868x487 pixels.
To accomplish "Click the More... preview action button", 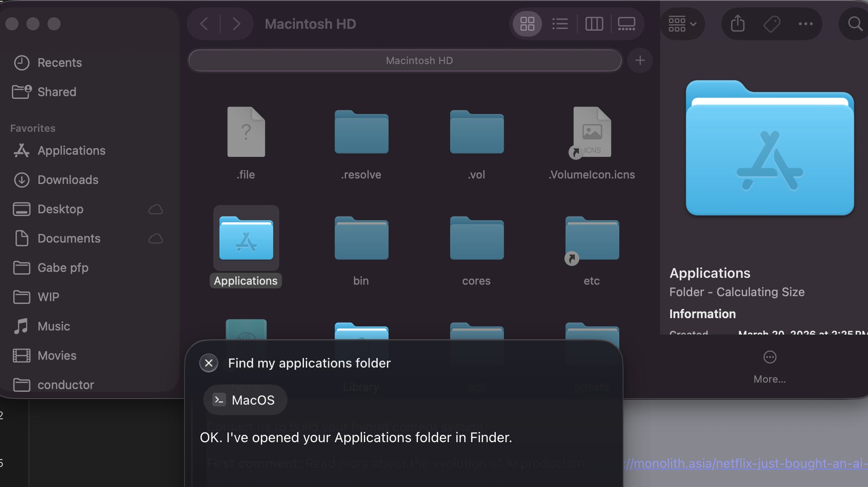I will click(x=770, y=368).
